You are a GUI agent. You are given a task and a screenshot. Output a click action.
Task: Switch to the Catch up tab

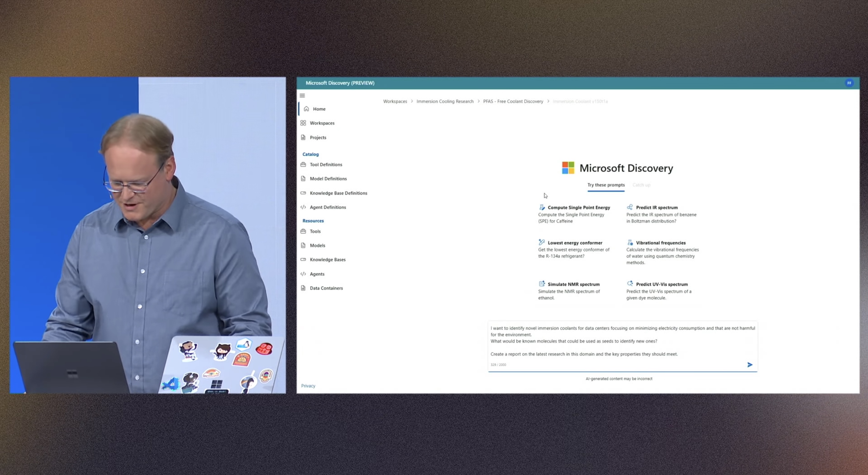coord(641,185)
